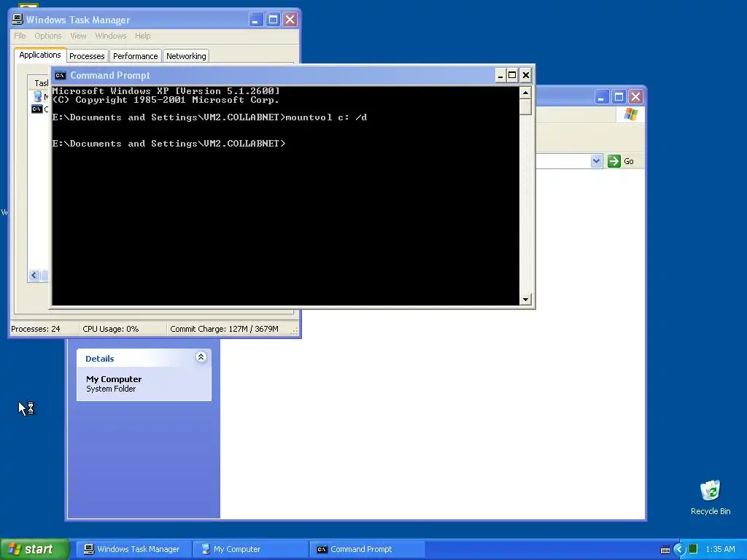Click scroll left arrow in Task Manager list

coord(34,275)
